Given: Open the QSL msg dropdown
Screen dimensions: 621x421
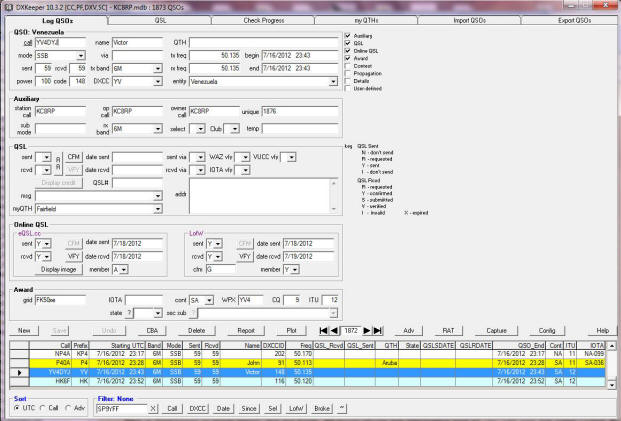Looking at the screenshot, I should pyautogui.click(x=158, y=196).
